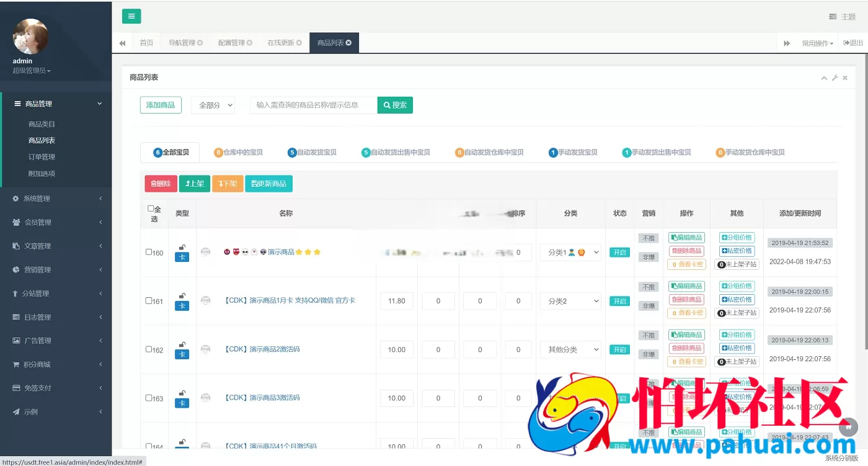Click the wrench icon on 商品列表 panel
The height and width of the screenshot is (466, 868).
835,78
